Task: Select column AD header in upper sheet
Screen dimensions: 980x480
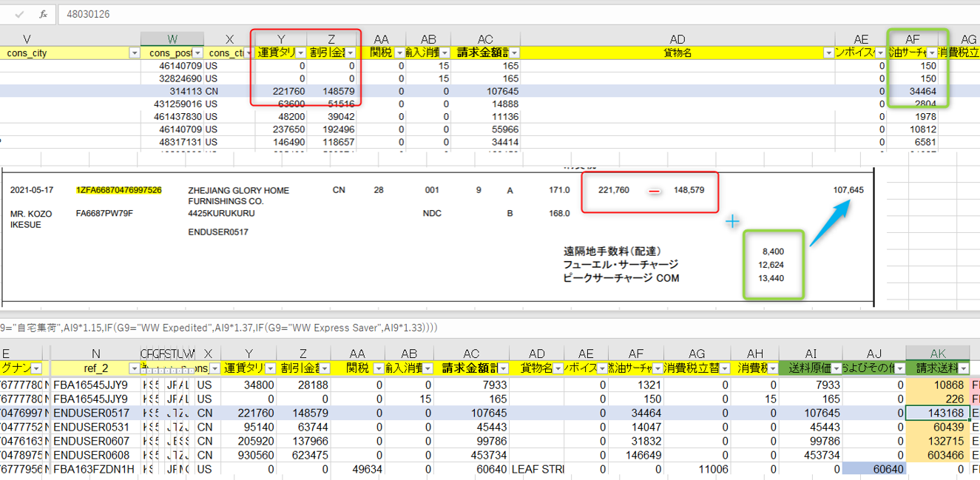Action: coord(677,39)
